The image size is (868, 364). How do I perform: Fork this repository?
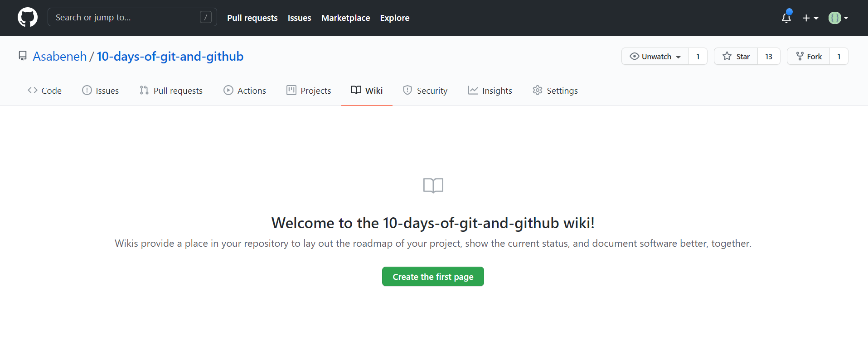click(x=809, y=57)
